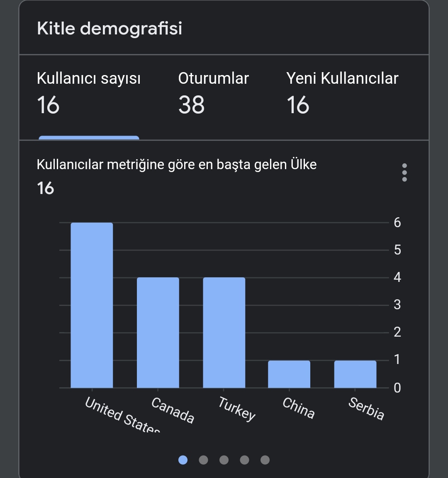Image resolution: width=448 pixels, height=478 pixels.
Task: Go to the second chart page dot
Action: pos(203,460)
